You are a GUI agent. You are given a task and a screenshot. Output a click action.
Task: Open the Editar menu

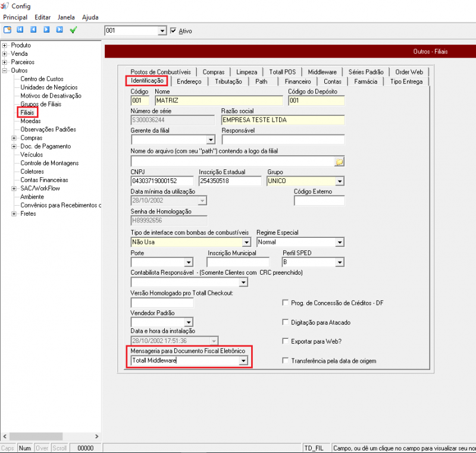click(42, 17)
